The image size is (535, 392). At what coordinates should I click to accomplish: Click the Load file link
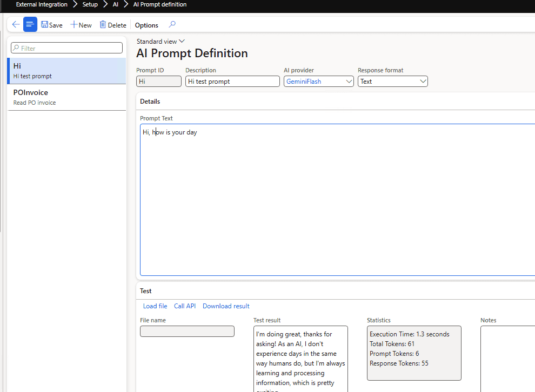tap(155, 306)
